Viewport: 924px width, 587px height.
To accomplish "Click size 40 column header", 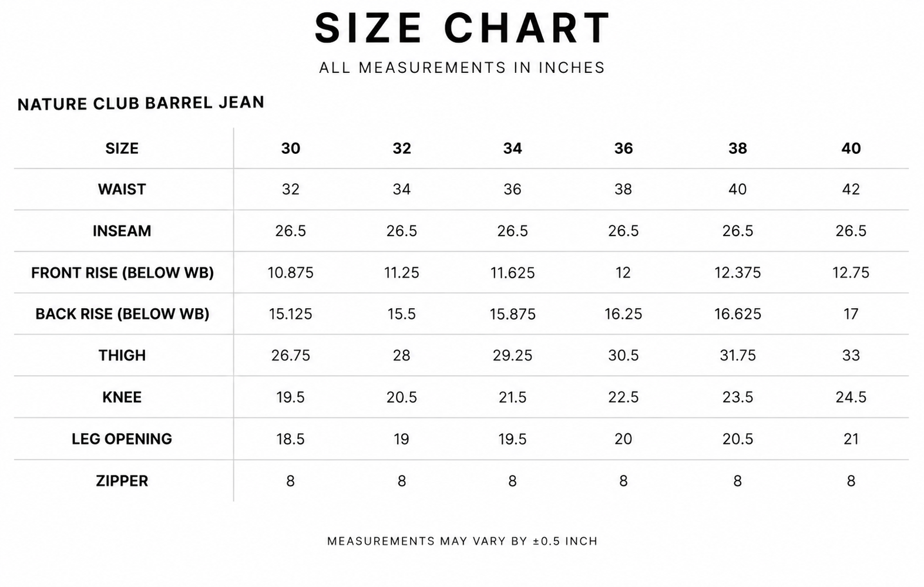I will tap(851, 149).
